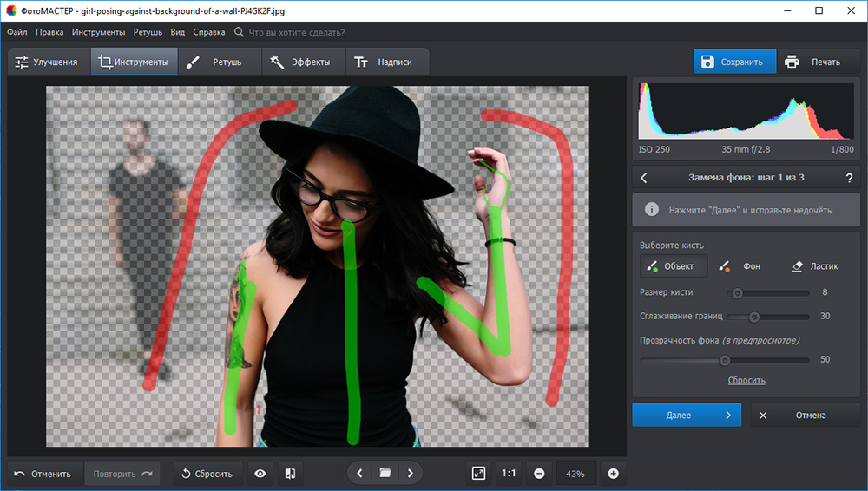Click the '35 mm f/2.8' text
The height and width of the screenshot is (491, 868).
point(746,149)
